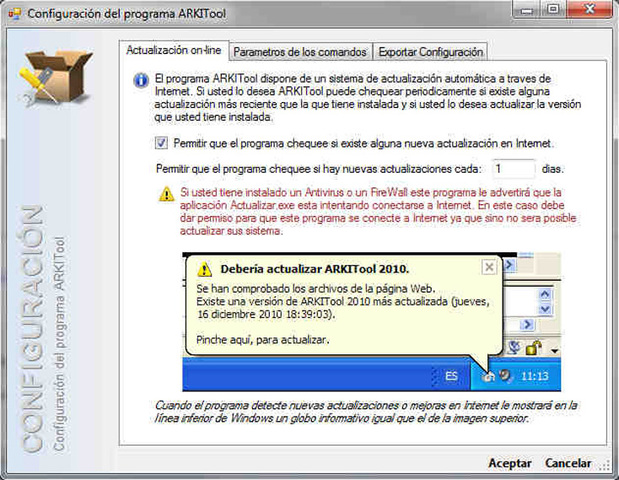Maximize the configuration window
Viewport: 619px width, 480px height.
(553, 9)
